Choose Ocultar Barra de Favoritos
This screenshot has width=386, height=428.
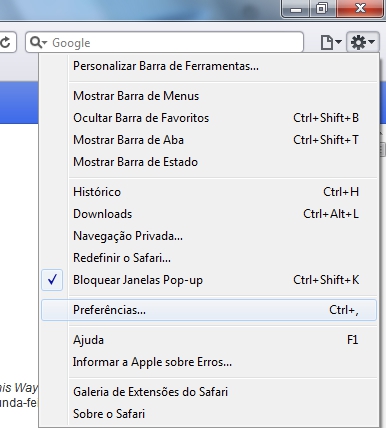pos(209,118)
